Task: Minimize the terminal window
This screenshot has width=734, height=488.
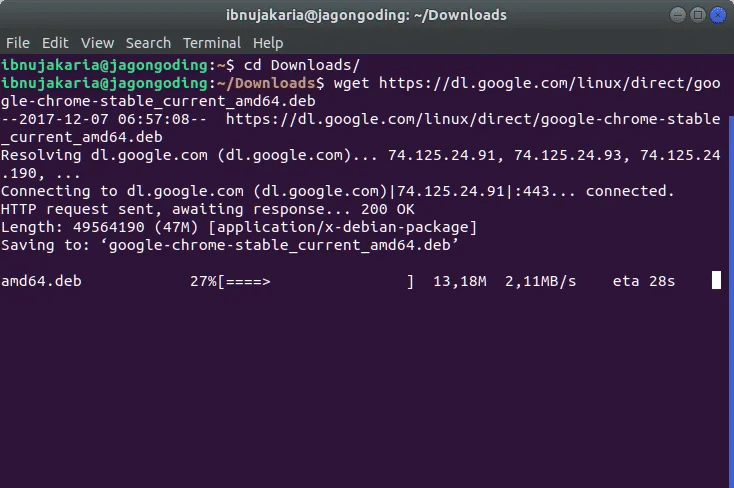Action: 677,15
